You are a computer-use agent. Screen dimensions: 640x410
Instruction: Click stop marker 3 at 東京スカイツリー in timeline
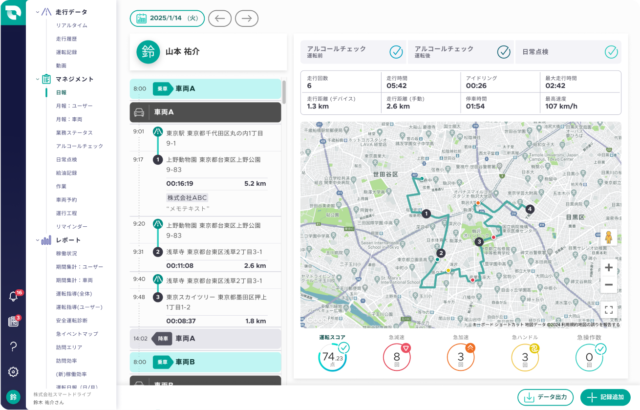click(x=158, y=297)
